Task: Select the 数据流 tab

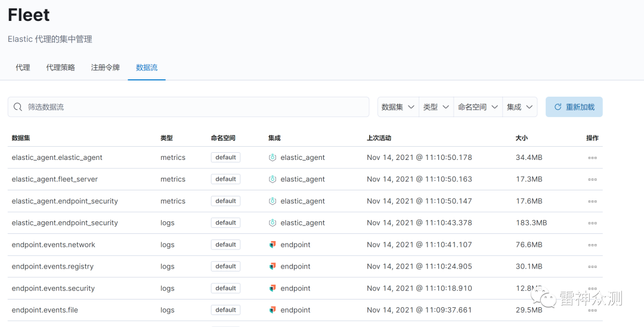Action: coord(147,67)
